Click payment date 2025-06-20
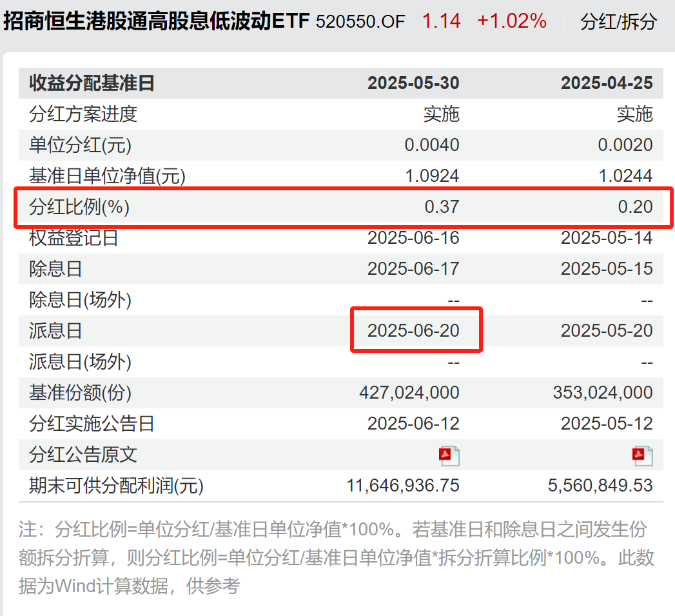Screen dimensions: 675x616 pos(413,332)
